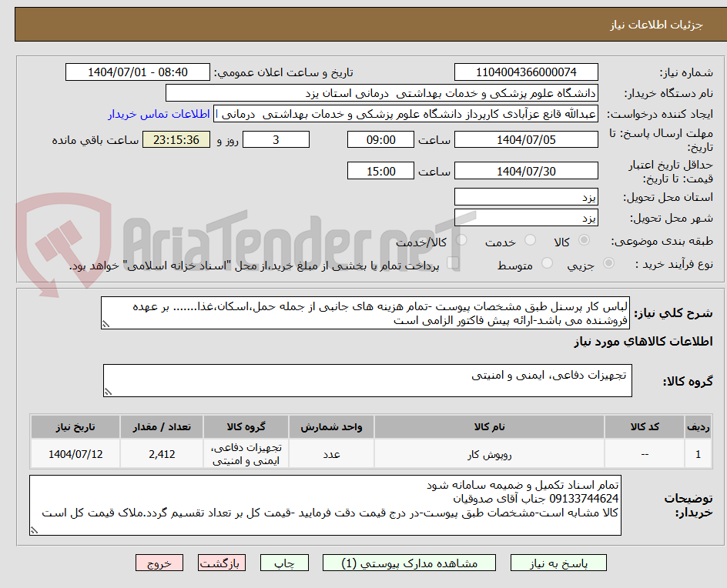The width and height of the screenshot is (727, 588).
Task: Click the resize handle of توضیحات text area
Action: [x=33, y=531]
